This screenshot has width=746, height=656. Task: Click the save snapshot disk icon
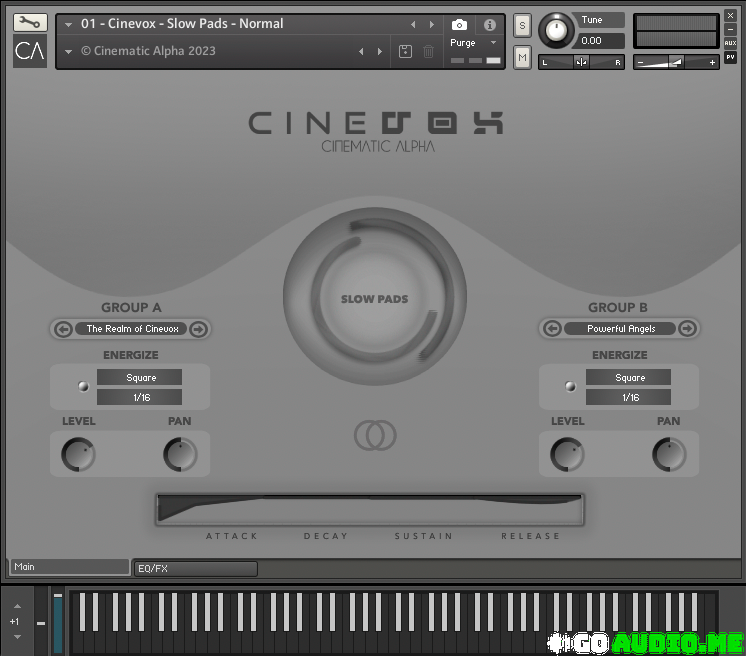[x=405, y=52]
